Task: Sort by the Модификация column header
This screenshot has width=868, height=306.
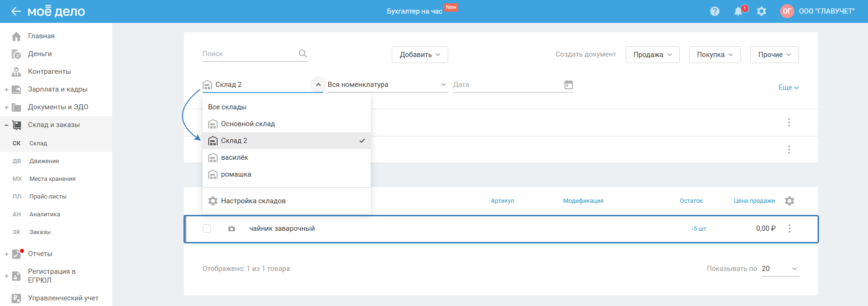Action: pos(583,201)
